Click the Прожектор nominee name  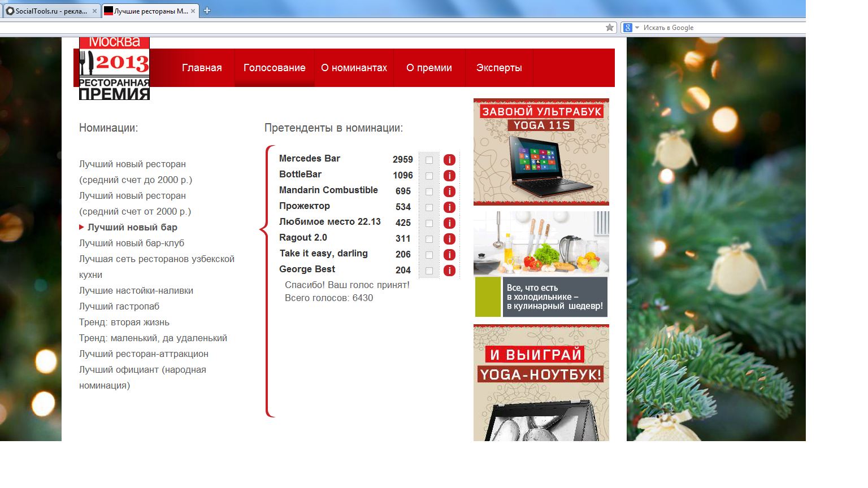coord(305,206)
